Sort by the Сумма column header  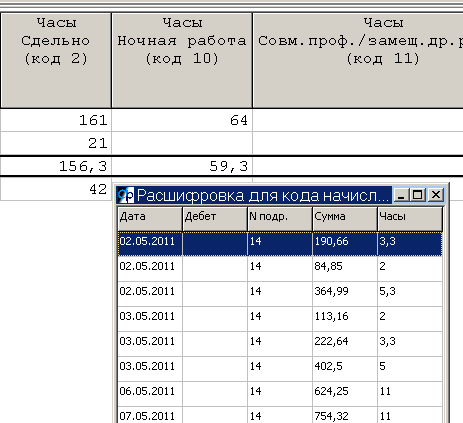pyautogui.click(x=345, y=219)
